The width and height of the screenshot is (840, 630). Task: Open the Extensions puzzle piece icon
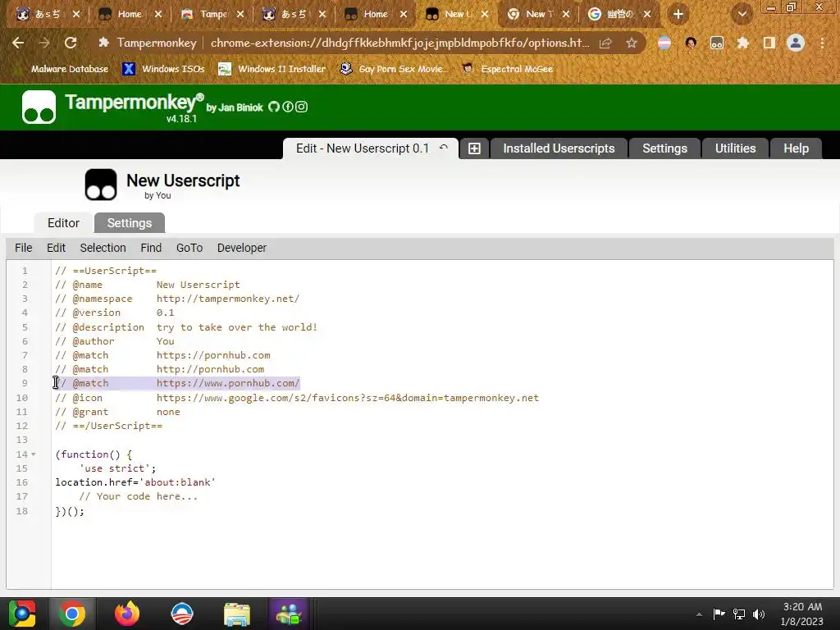743,43
